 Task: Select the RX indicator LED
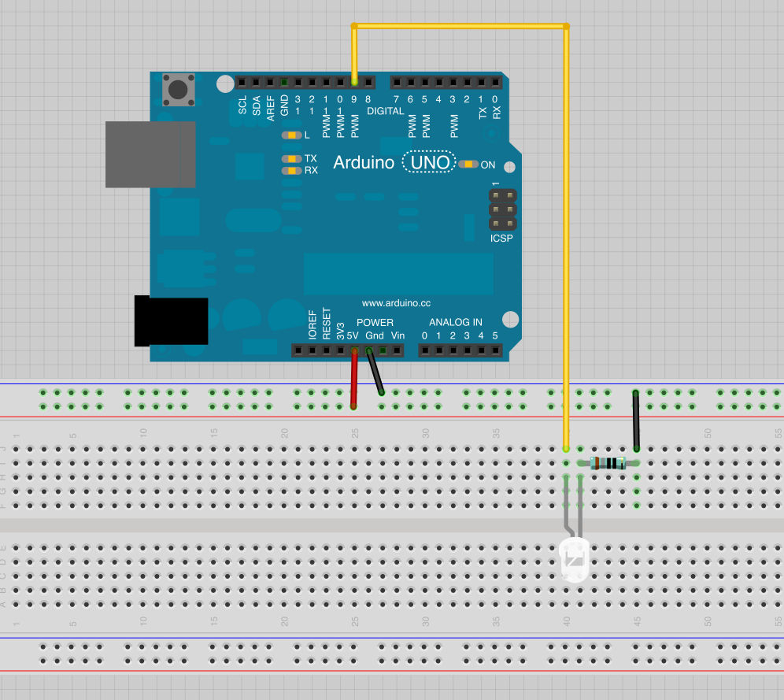[x=291, y=170]
